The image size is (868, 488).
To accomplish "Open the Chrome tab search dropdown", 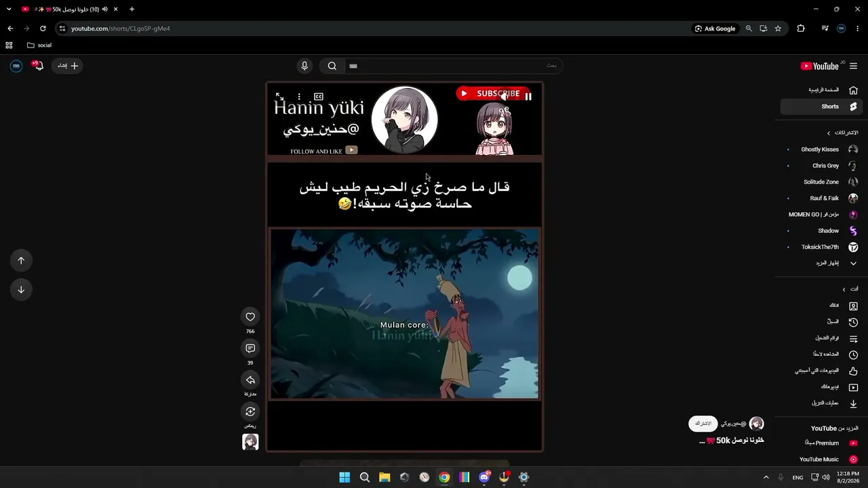I will coord(9,9).
